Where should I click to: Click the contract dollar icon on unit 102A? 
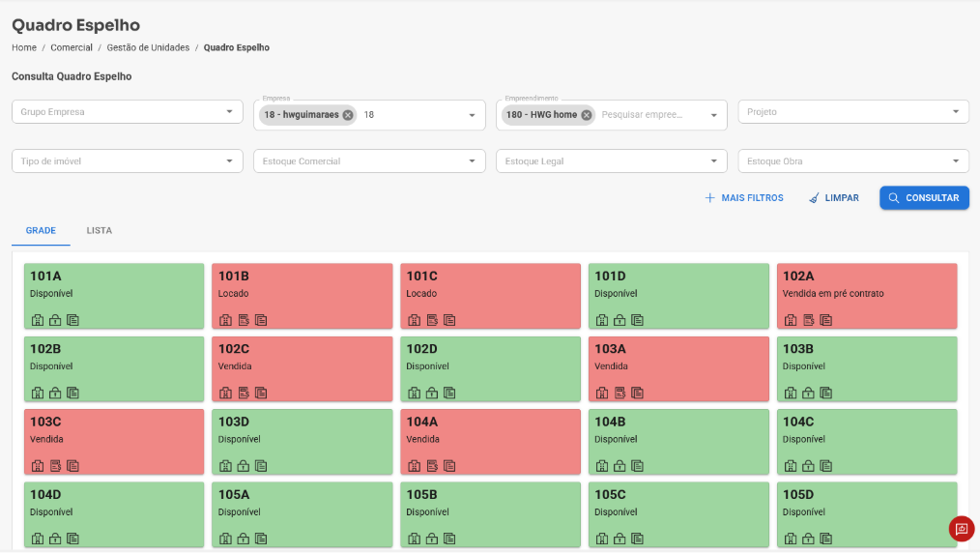click(x=809, y=320)
